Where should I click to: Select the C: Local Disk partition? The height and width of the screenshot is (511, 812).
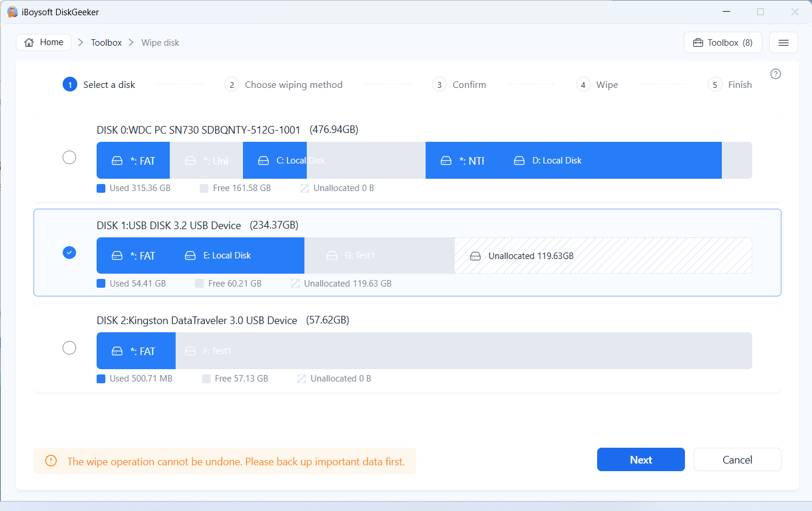334,161
